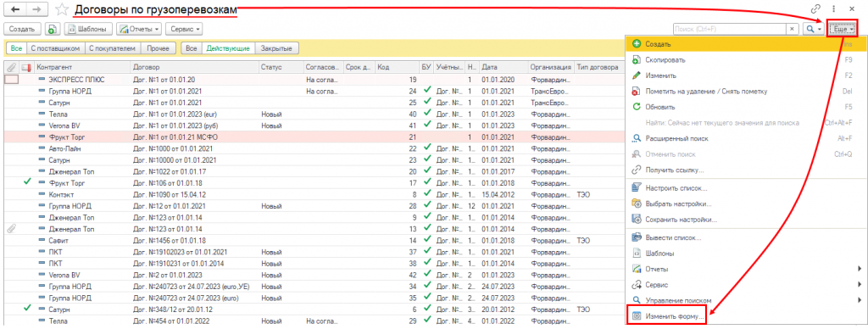Click the paperclip attachment column header
The width and height of the screenshot is (868, 329).
click(x=10, y=67)
